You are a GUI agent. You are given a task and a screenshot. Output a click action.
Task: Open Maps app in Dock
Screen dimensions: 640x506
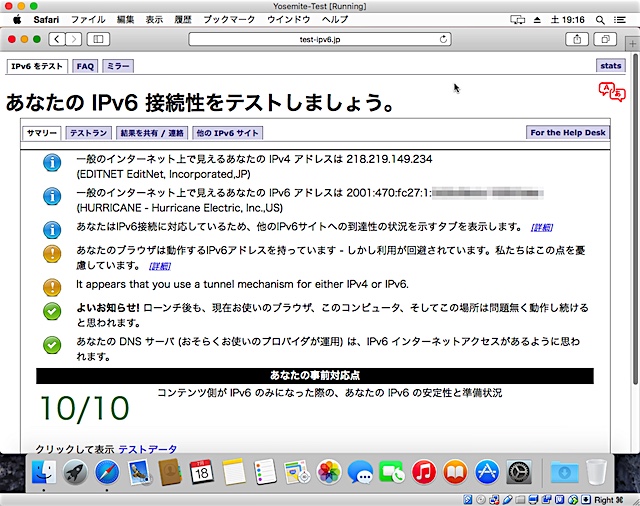[x=297, y=472]
